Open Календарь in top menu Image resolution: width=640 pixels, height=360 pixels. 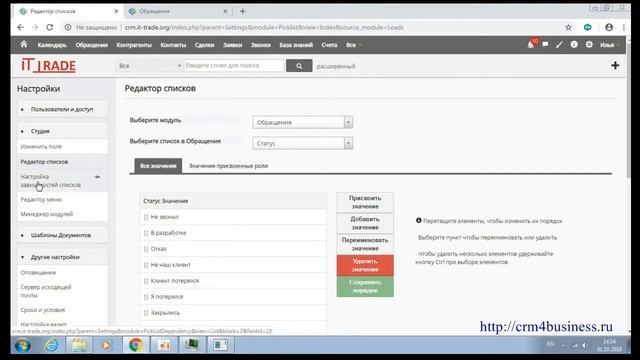coord(52,45)
